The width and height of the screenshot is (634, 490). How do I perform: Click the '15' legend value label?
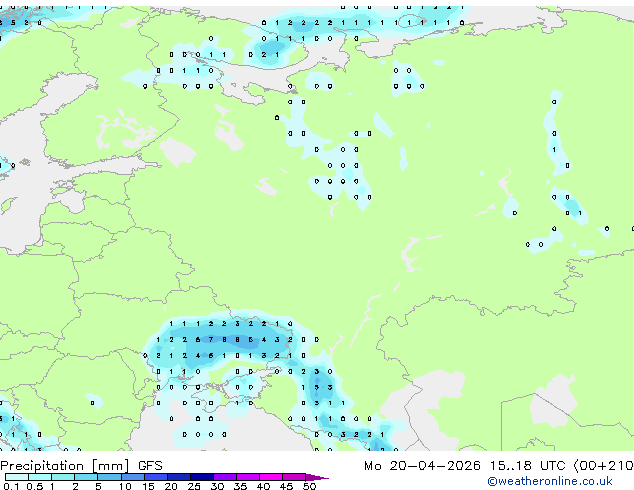tap(148, 486)
